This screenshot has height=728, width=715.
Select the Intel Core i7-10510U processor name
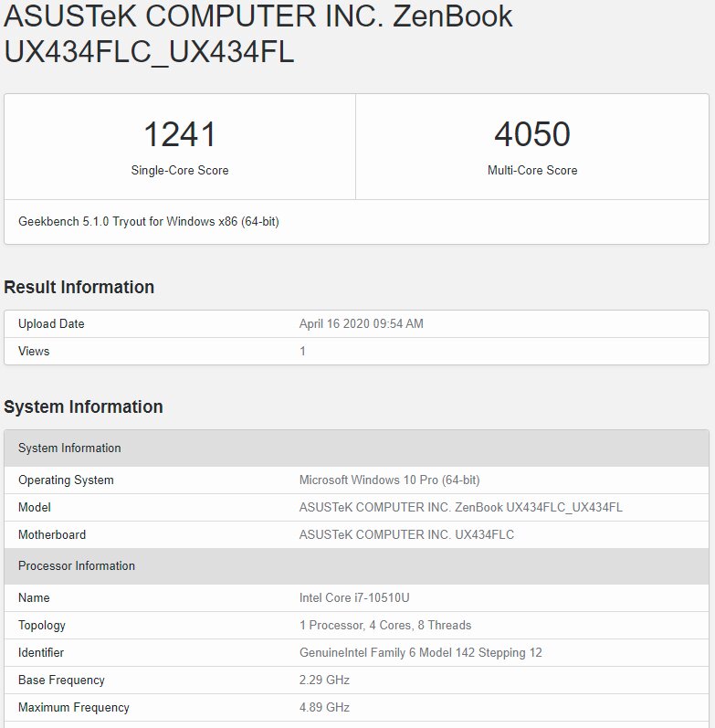coord(354,598)
